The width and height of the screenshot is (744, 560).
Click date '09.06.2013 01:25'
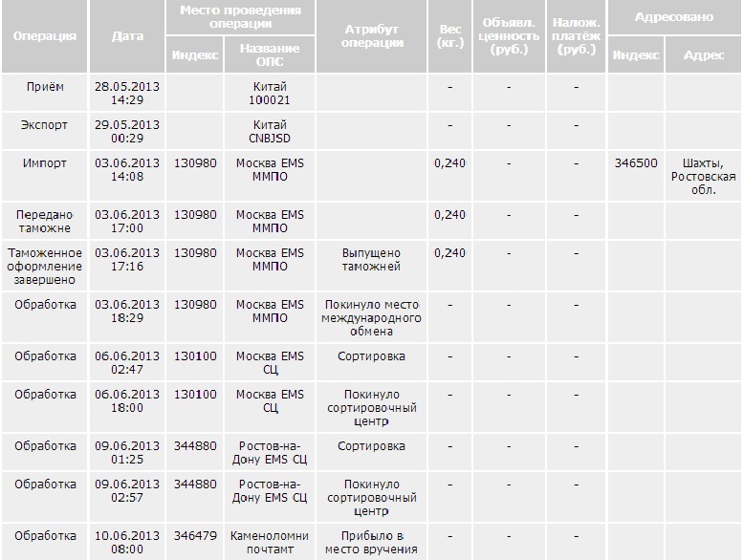click(x=126, y=453)
